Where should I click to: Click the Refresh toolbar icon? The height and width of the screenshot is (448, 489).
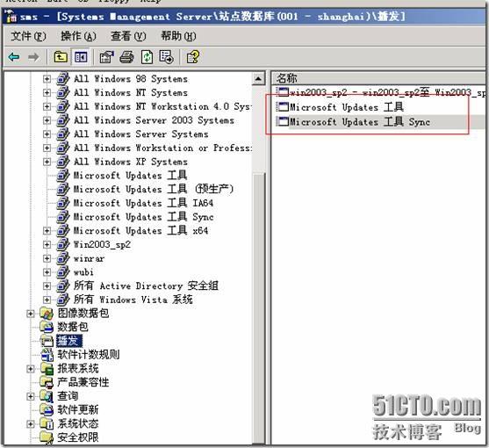(x=147, y=57)
